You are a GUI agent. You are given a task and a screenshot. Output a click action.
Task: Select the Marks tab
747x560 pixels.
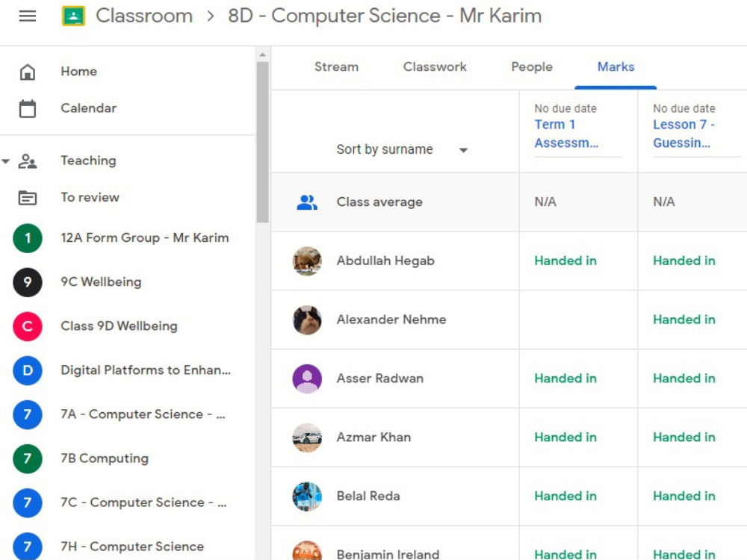point(616,66)
